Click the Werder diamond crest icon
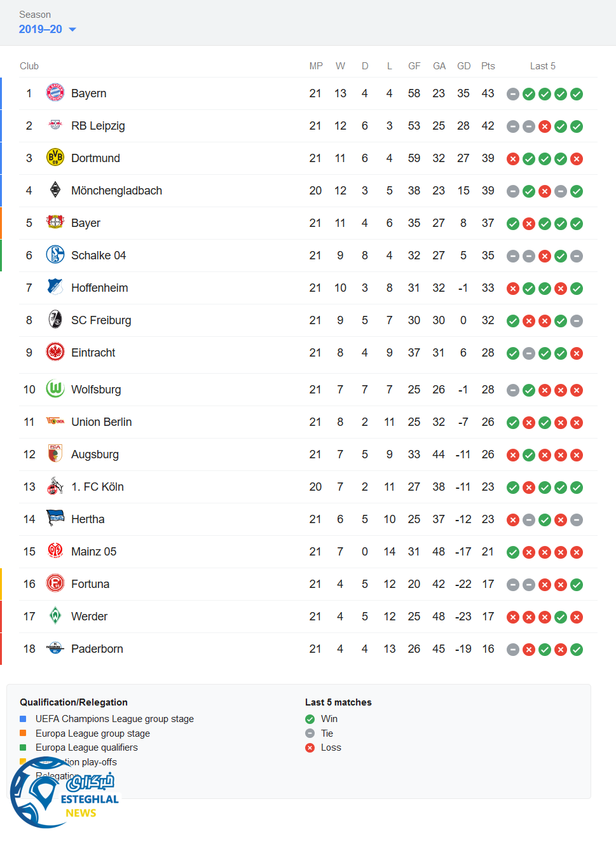616x846 pixels. click(55, 616)
